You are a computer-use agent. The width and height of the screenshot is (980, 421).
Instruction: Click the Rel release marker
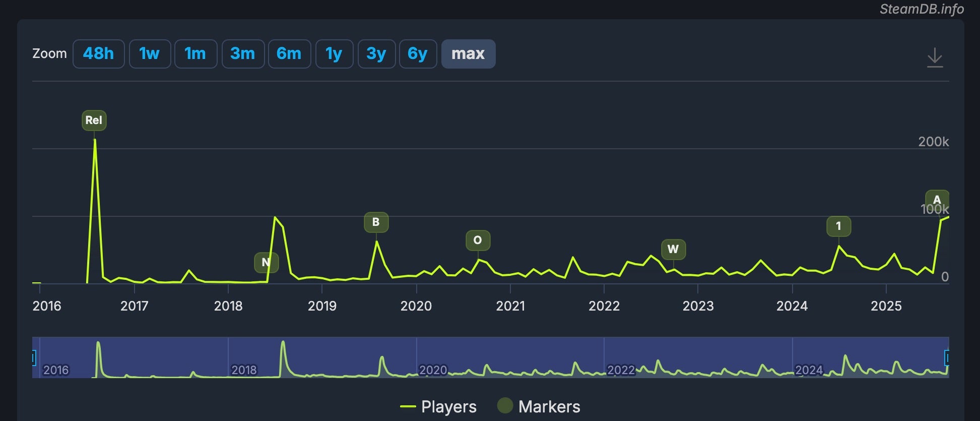[94, 121]
